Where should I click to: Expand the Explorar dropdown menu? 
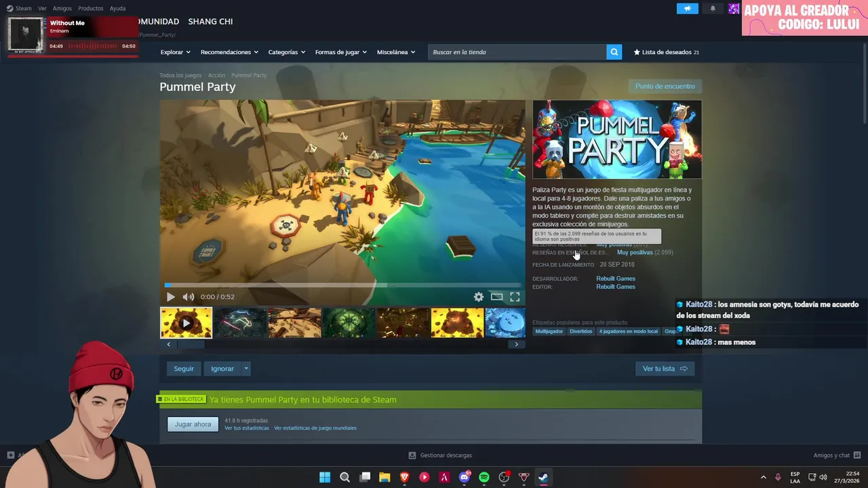175,52
